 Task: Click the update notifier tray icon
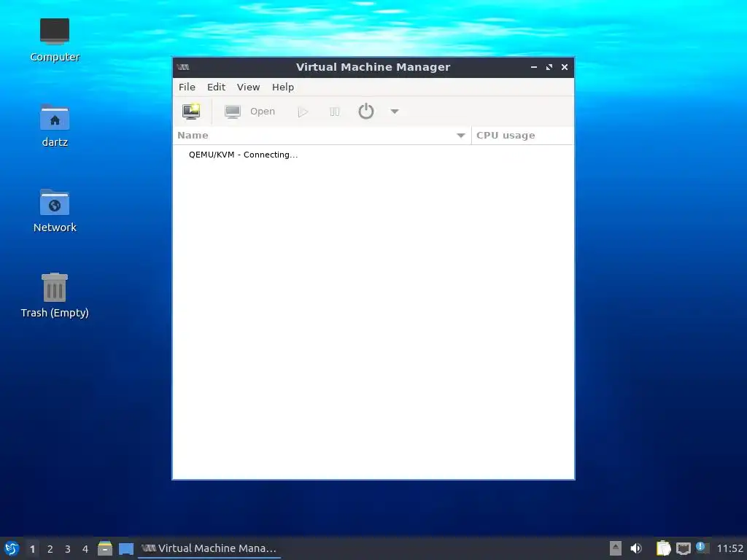point(703,548)
